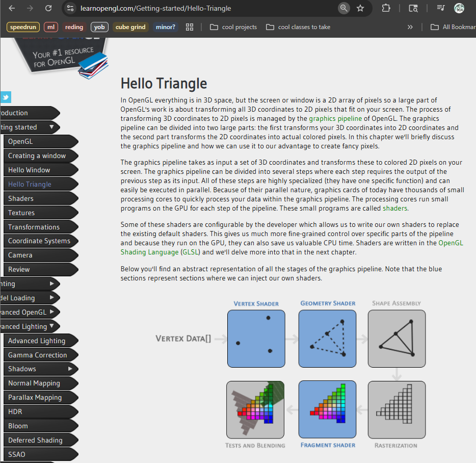Select Coordinate Systems in the sidebar menu
The width and height of the screenshot is (476, 463).
[x=39, y=241]
